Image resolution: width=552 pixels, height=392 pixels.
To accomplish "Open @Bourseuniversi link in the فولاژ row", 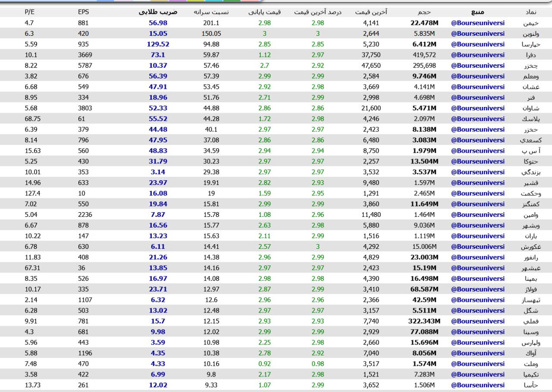I will tap(477, 289).
